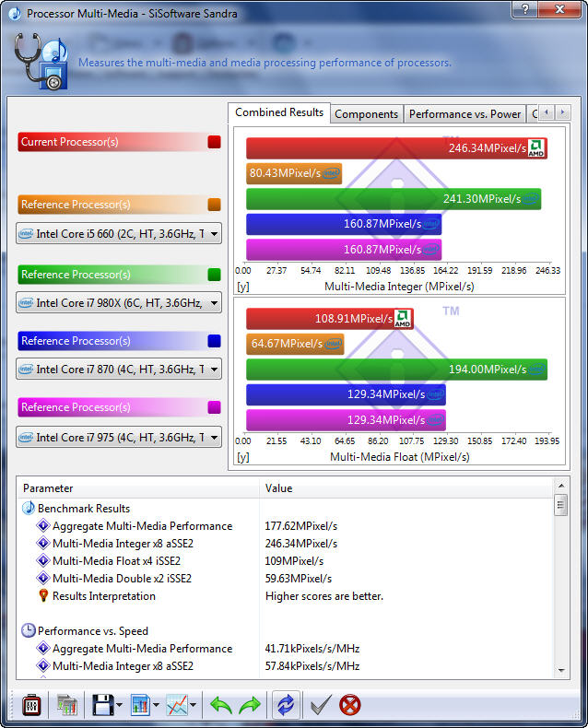Click the orange 80.43MPixel/s chart bar

[294, 173]
